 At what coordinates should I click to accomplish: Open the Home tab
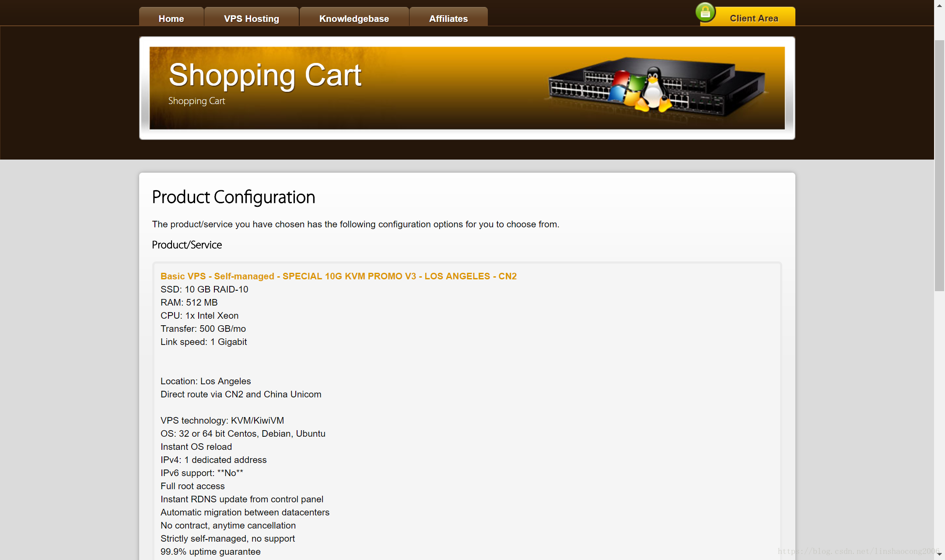(171, 18)
